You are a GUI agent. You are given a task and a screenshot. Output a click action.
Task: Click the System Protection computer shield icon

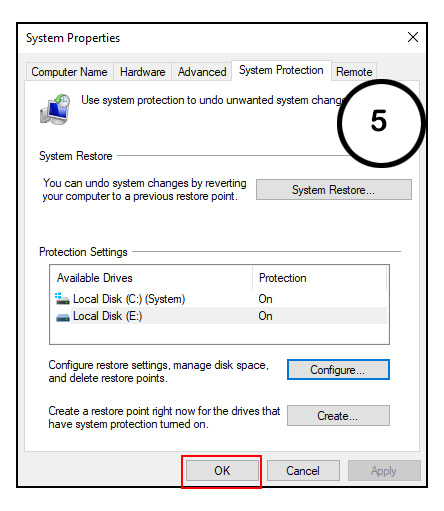(x=55, y=109)
